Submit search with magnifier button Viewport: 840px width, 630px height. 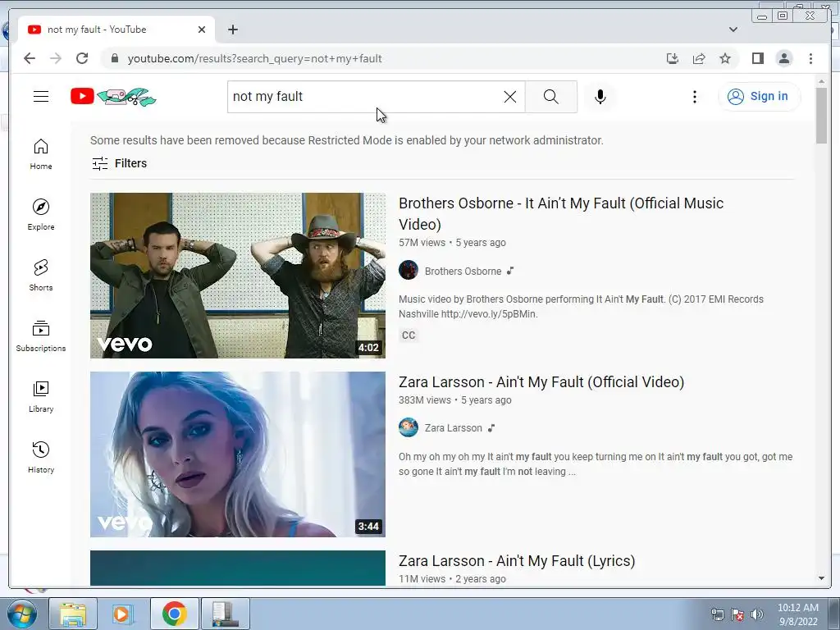(x=550, y=97)
